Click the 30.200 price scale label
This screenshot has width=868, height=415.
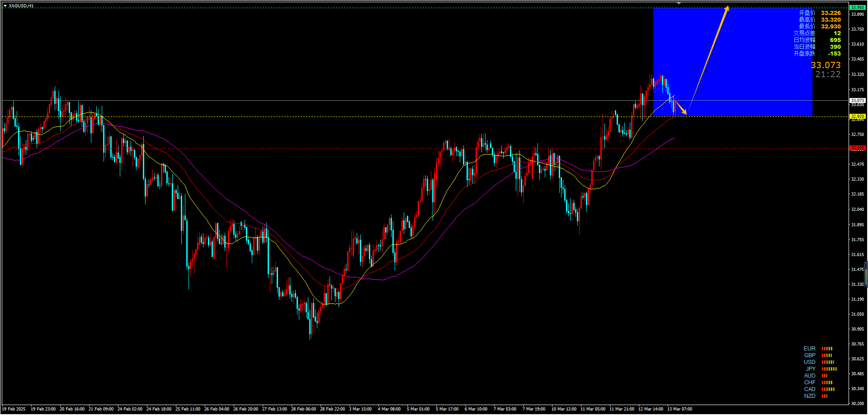coord(858,404)
